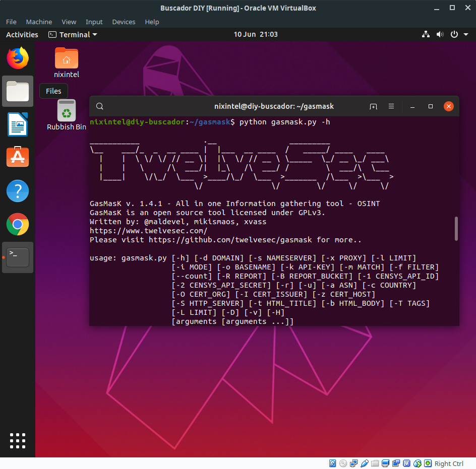Click the power icon in top bar

click(x=454, y=34)
